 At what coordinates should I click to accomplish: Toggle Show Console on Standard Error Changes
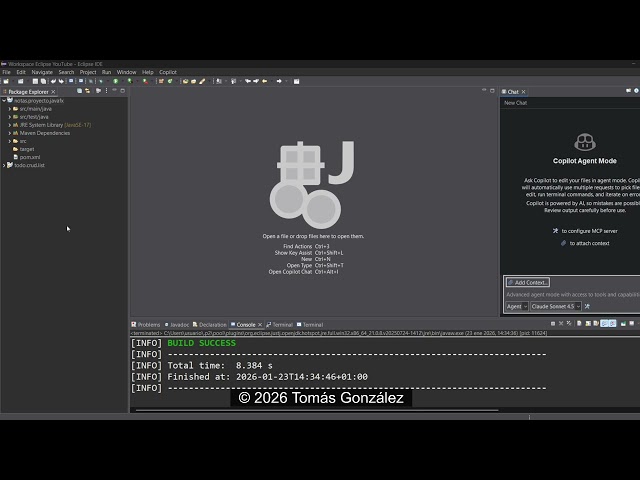click(612, 323)
